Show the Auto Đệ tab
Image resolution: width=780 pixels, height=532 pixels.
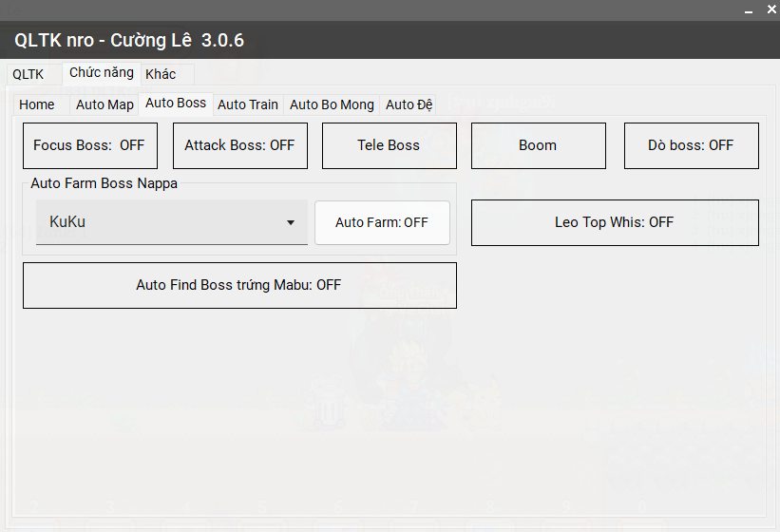click(x=409, y=104)
